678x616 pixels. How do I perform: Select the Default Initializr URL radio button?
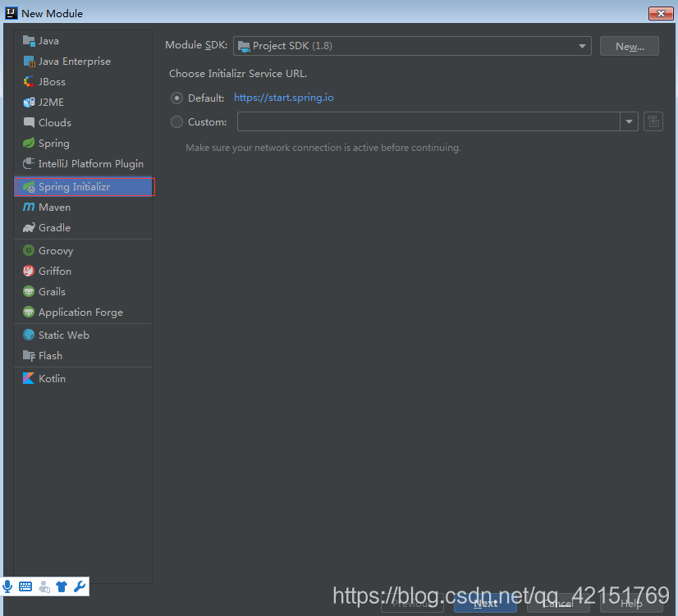pyautogui.click(x=176, y=98)
